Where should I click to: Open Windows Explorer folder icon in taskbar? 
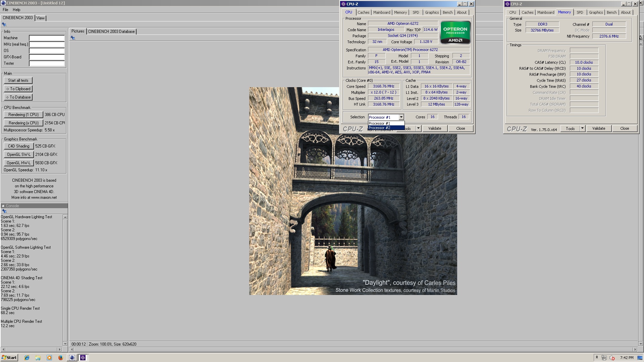pos(38,358)
